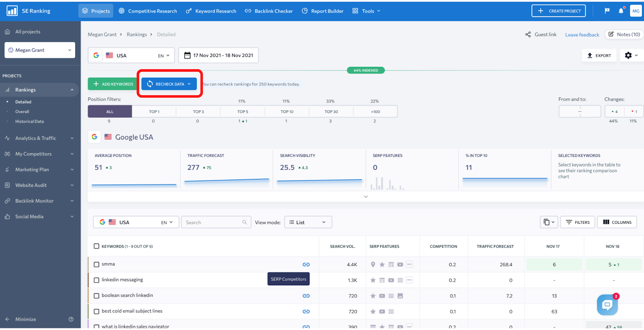This screenshot has width=644, height=330.
Task: Open the flag icon in top bar
Action: pyautogui.click(x=607, y=11)
